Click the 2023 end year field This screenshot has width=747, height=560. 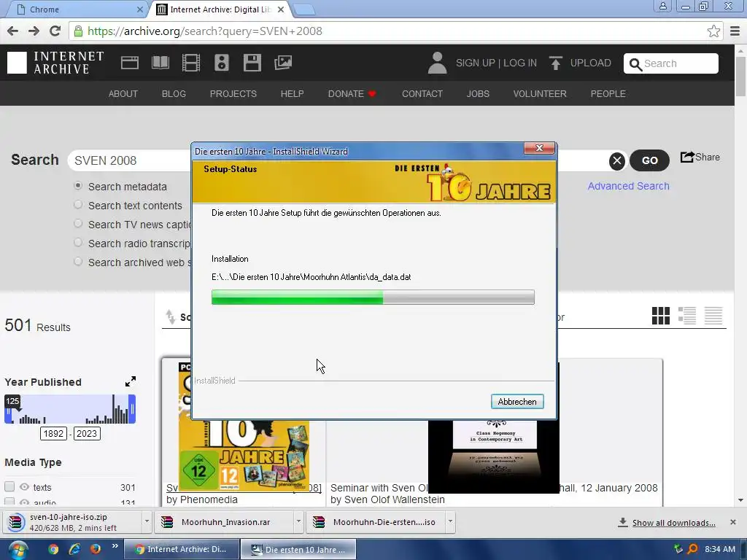pyautogui.click(x=87, y=434)
